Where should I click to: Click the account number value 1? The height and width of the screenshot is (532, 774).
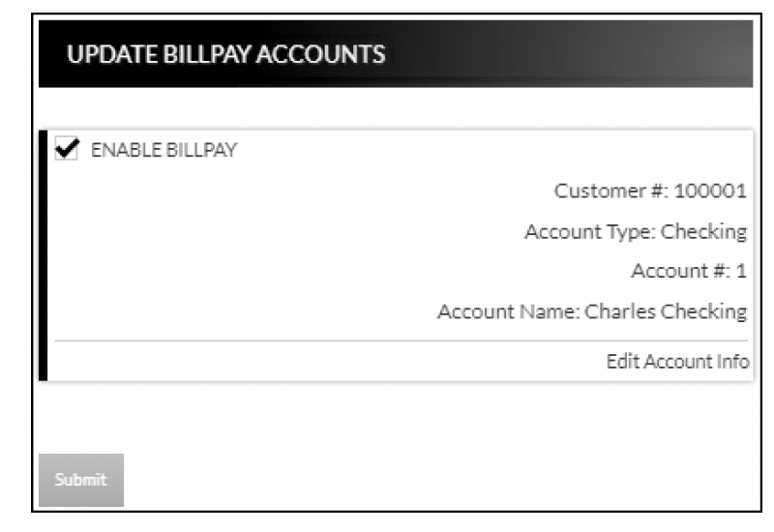[x=741, y=272]
